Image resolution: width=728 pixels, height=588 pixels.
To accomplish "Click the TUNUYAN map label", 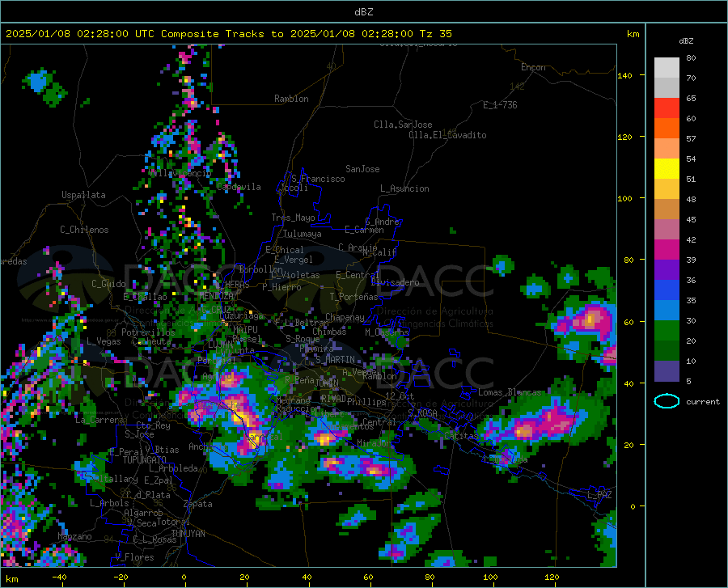I will (x=188, y=534).
